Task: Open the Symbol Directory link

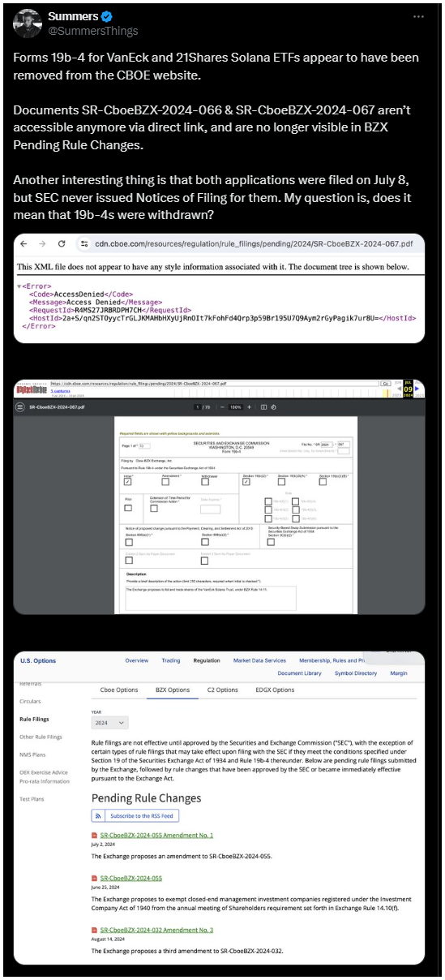Action: tap(356, 673)
